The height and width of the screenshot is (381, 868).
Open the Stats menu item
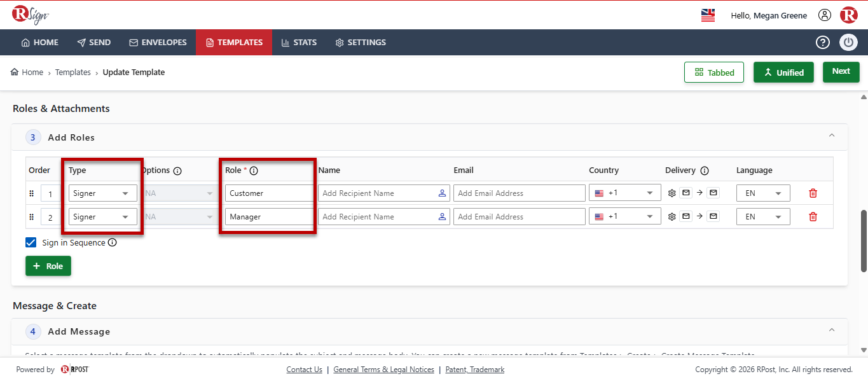point(299,43)
